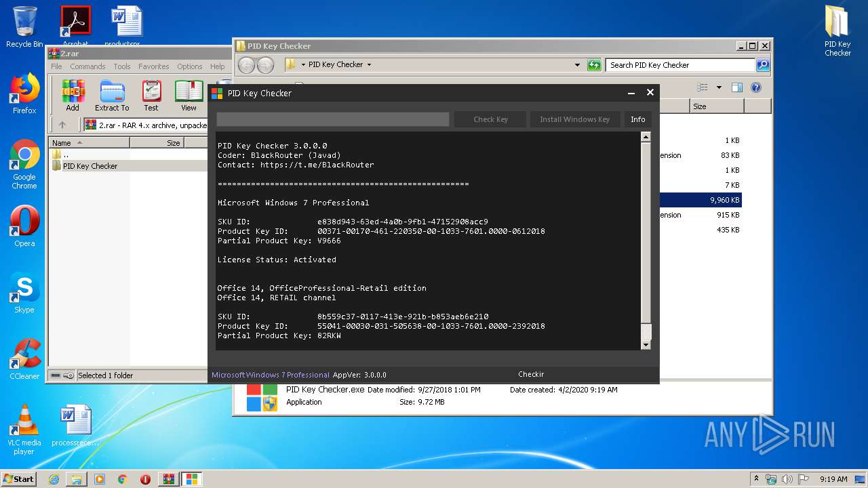
Task: Open the Explorer views dropdown arrow
Action: coord(719,87)
